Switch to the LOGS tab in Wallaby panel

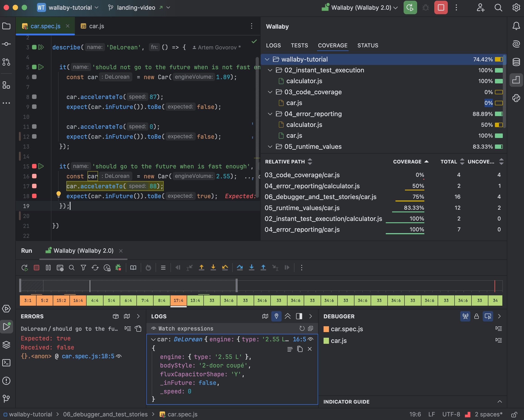coord(273,46)
